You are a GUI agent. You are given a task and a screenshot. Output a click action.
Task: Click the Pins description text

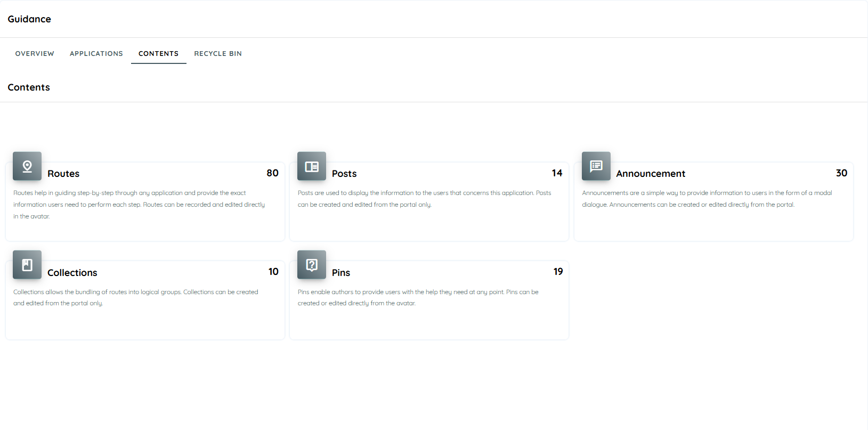(x=418, y=297)
